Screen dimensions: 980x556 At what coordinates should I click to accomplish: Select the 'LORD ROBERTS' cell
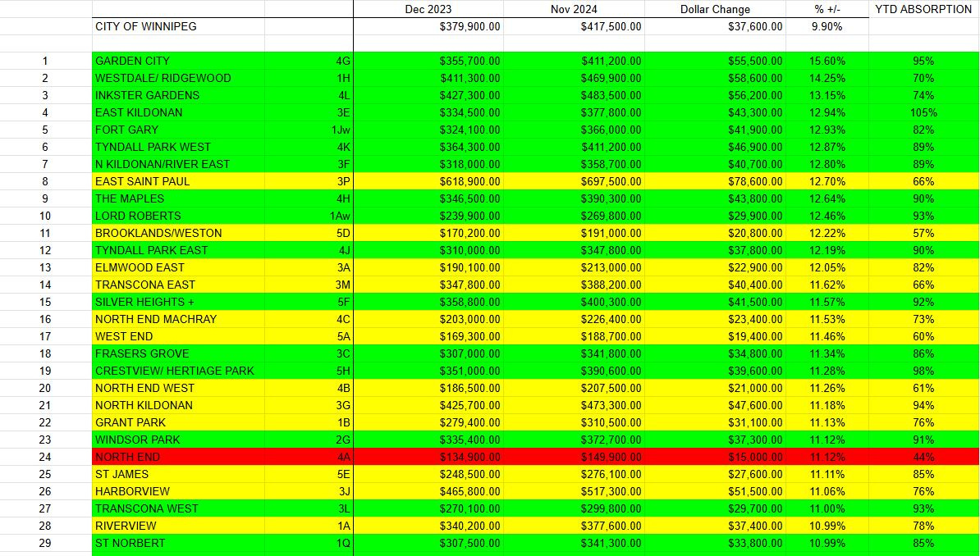178,216
